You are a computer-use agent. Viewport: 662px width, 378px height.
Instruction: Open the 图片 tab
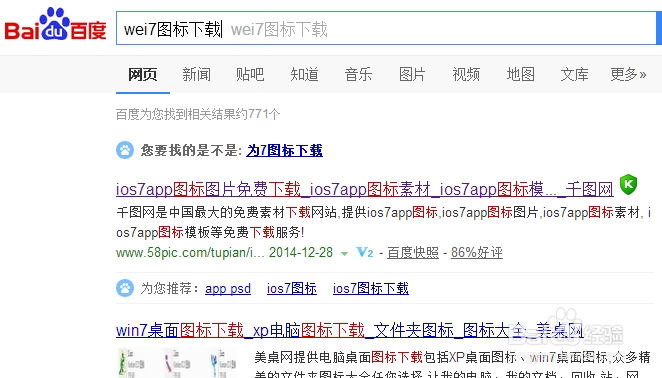click(x=412, y=74)
